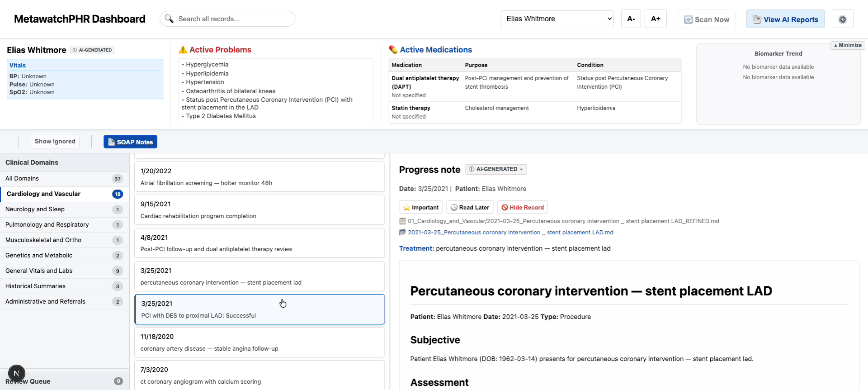The image size is (868, 390).
Task: Decrease font size with A- button
Action: point(631,19)
